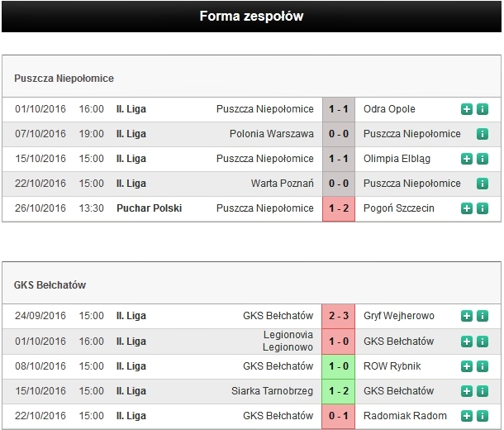
Task: Show info for Radomiak Radom match
Action: [483, 416]
